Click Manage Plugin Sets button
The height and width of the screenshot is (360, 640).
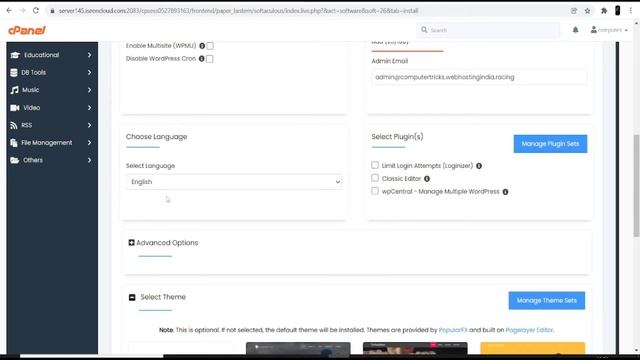(550, 144)
